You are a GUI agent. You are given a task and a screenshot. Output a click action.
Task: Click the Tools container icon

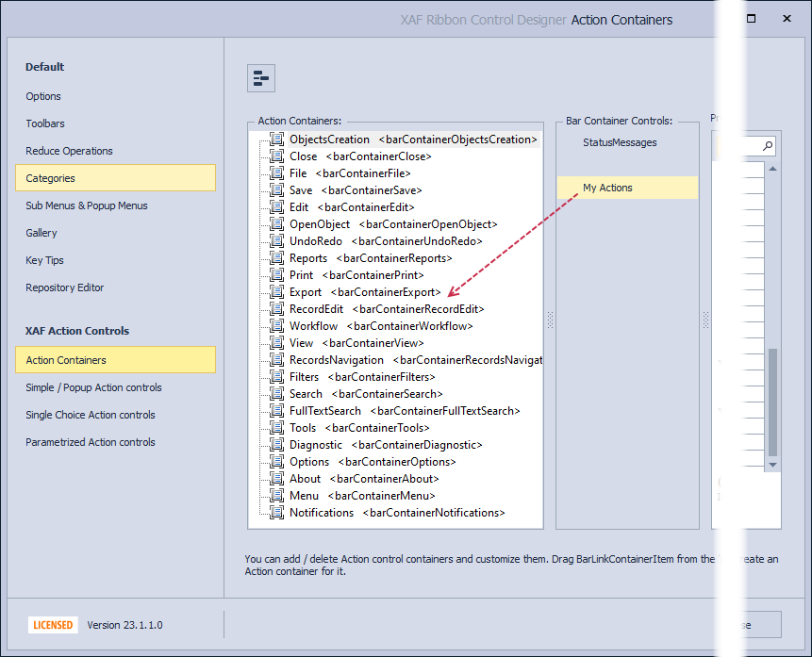click(x=277, y=428)
